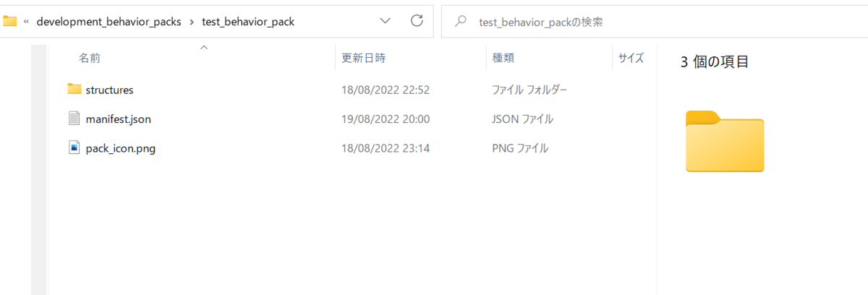Viewport: 868px width, 295px height.
Task: Click the ファイル フォルダー type cell
Action: (529, 90)
